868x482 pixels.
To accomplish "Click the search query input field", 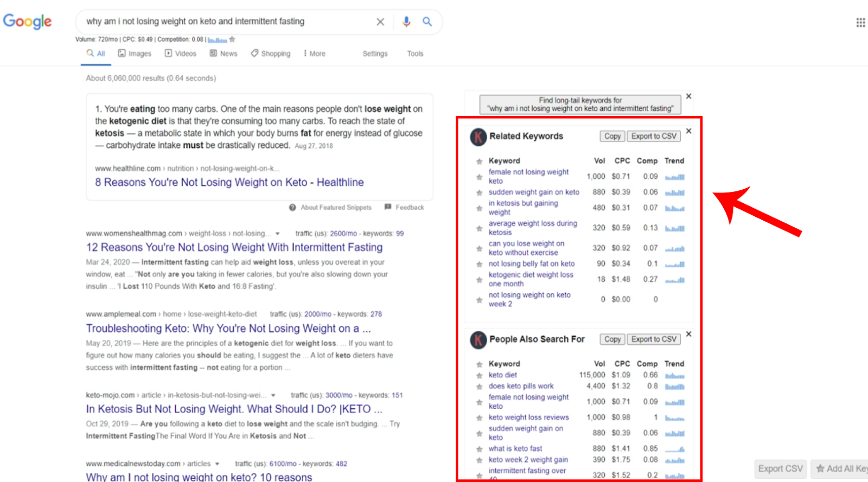I will pyautogui.click(x=227, y=22).
